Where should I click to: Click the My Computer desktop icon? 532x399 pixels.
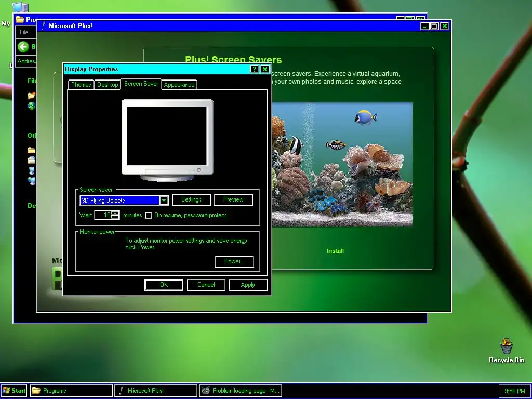click(20, 7)
